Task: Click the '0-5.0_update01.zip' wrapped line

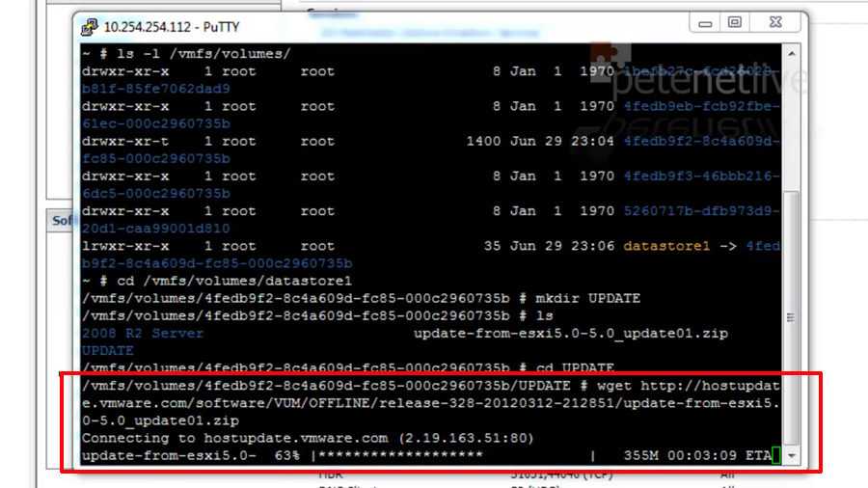Action: (160, 420)
